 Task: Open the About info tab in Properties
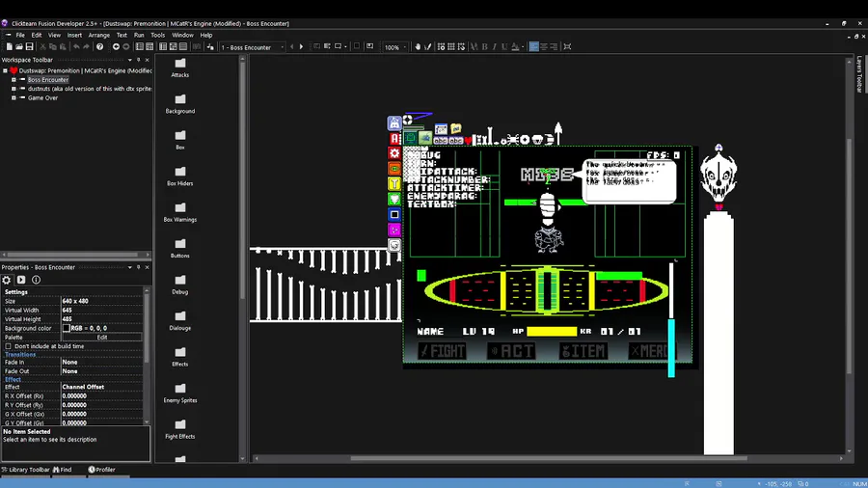[x=36, y=280]
